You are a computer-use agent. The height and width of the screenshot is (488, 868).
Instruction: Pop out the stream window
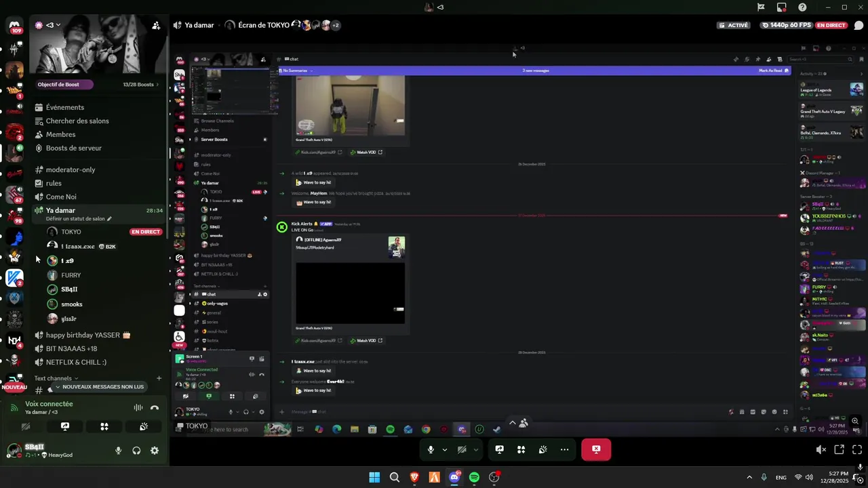coord(839,449)
